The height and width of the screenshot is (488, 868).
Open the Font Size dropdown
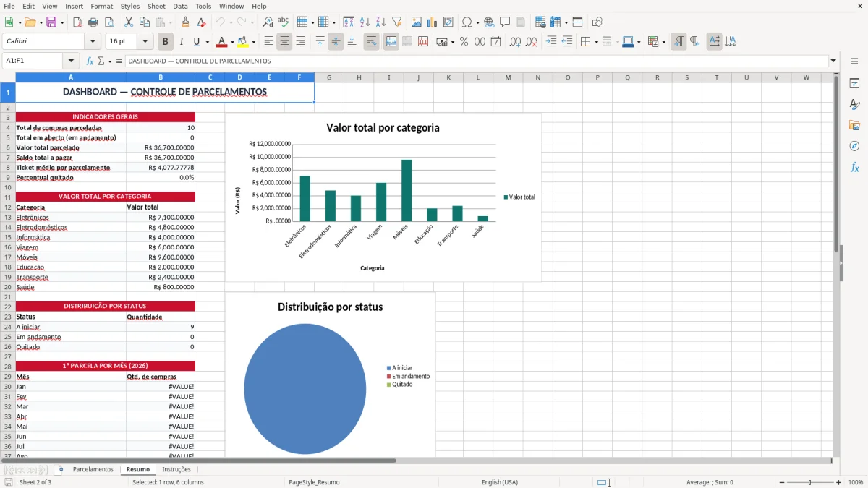145,42
